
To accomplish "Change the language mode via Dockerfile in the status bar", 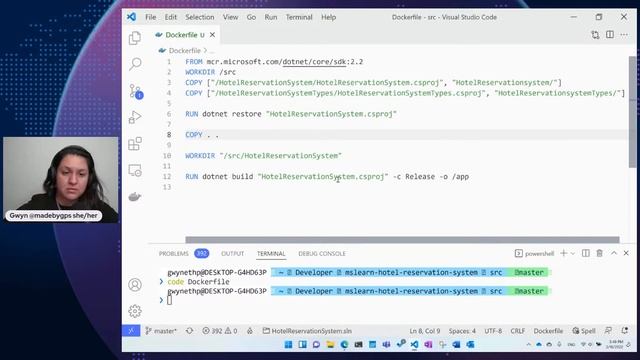I will pos(548,331).
